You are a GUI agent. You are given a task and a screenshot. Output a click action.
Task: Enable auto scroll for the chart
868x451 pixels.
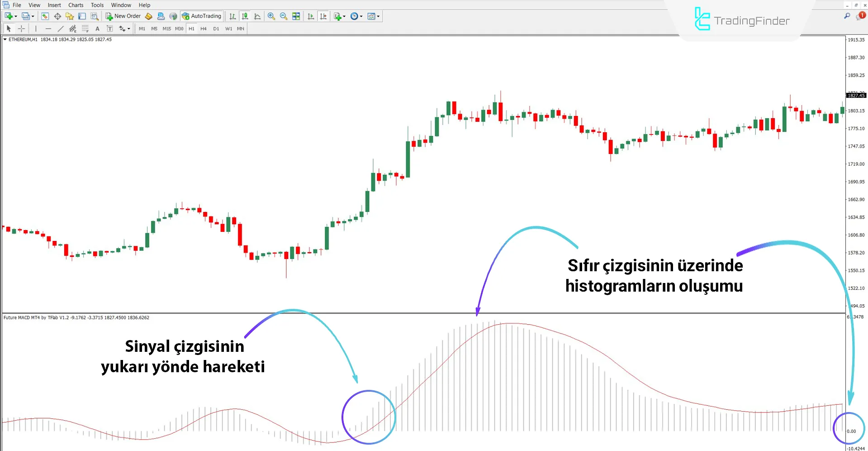tap(311, 16)
